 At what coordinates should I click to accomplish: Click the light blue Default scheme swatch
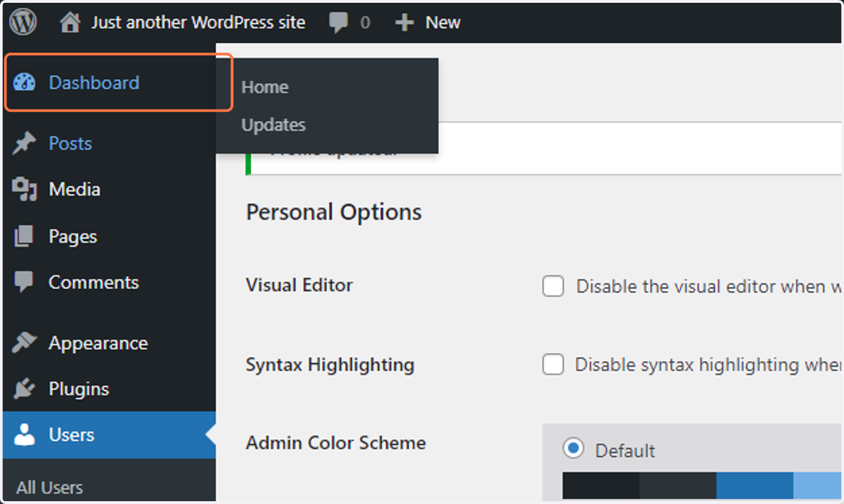[819, 485]
